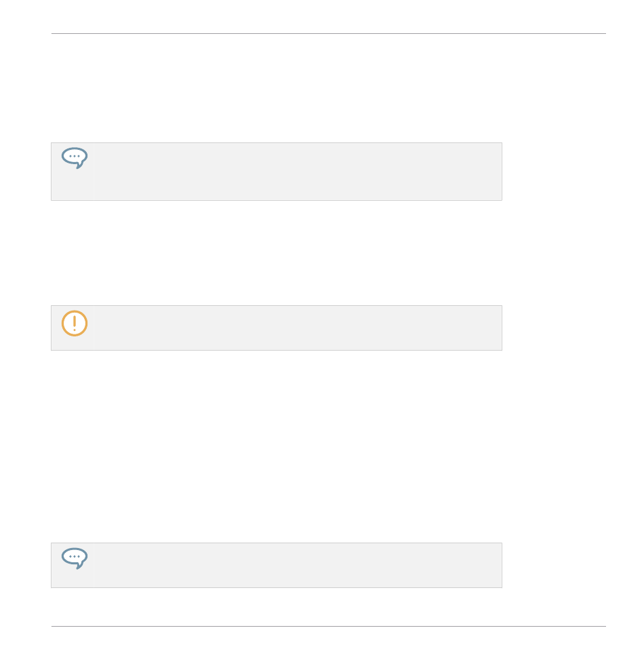Click the horizontal footer rule line
Image resolution: width=644 pixels, height=645 pixels.
[329, 627]
